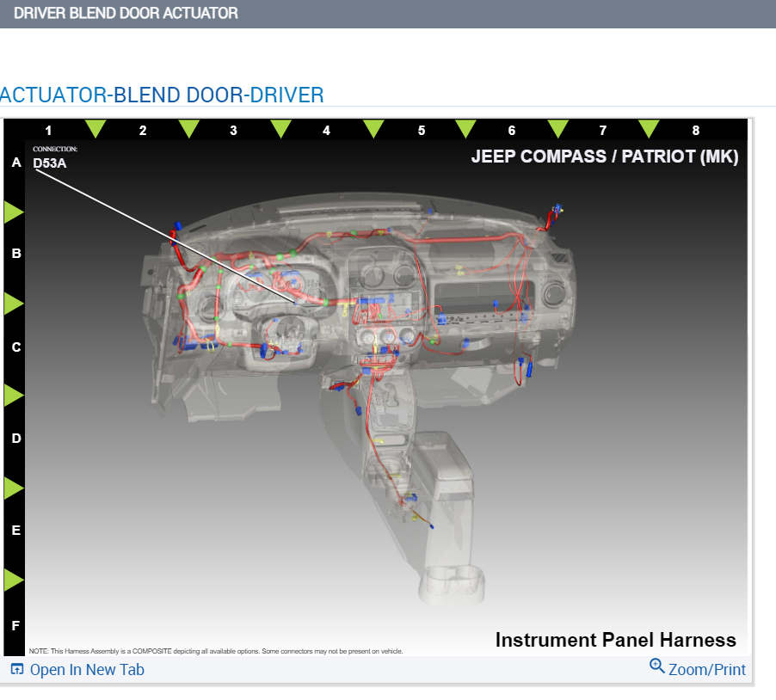Click the composite harness NOTE text
The height and width of the screenshot is (700, 776).
tap(216, 651)
